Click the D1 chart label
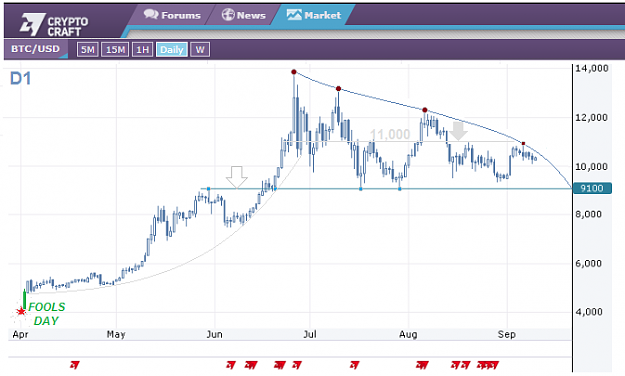The image size is (625, 376). point(20,79)
